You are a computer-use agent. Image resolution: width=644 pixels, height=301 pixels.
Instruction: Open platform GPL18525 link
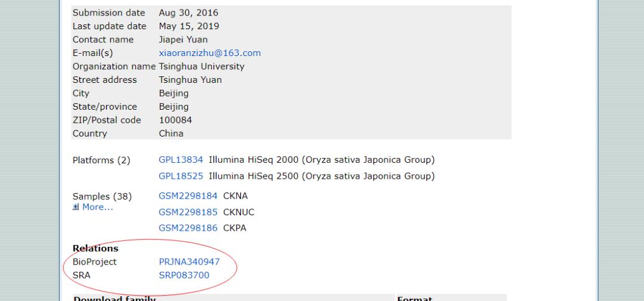pos(181,176)
